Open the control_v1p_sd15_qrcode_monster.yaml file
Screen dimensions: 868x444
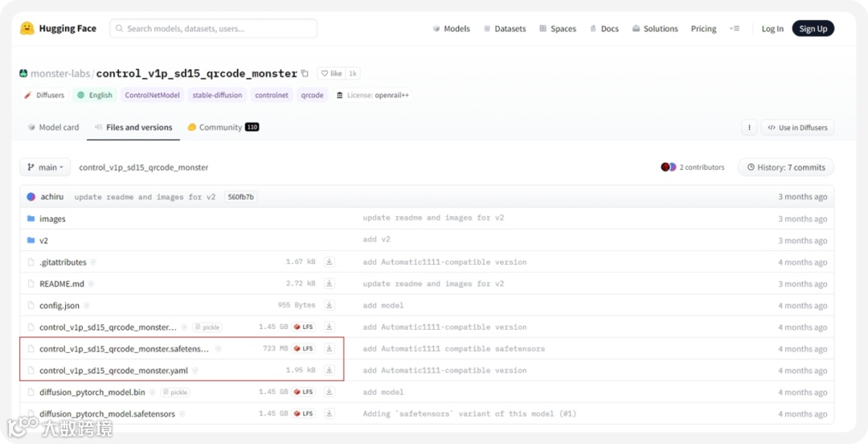point(113,370)
